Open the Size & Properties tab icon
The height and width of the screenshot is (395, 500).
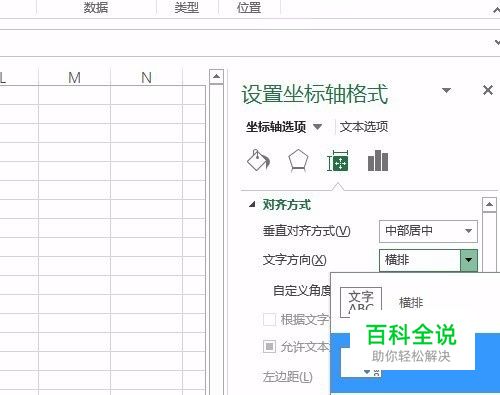(338, 161)
